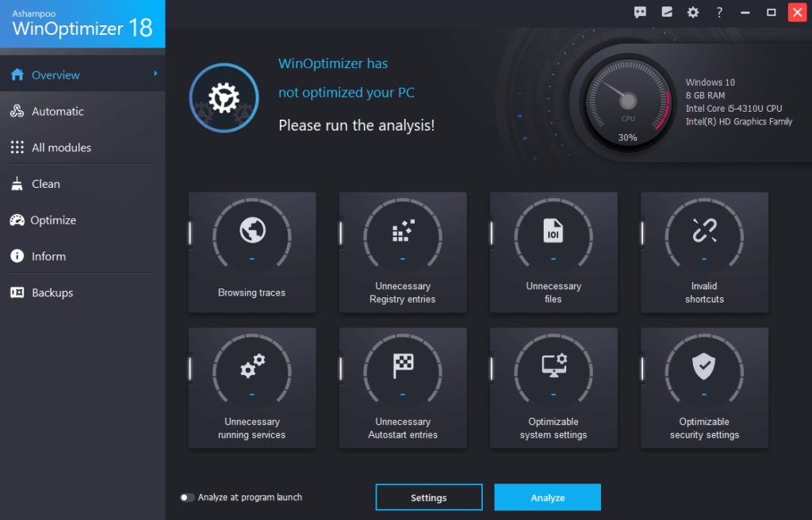This screenshot has width=812, height=520.
Task: Click the Browsing traces label
Action: click(251, 292)
